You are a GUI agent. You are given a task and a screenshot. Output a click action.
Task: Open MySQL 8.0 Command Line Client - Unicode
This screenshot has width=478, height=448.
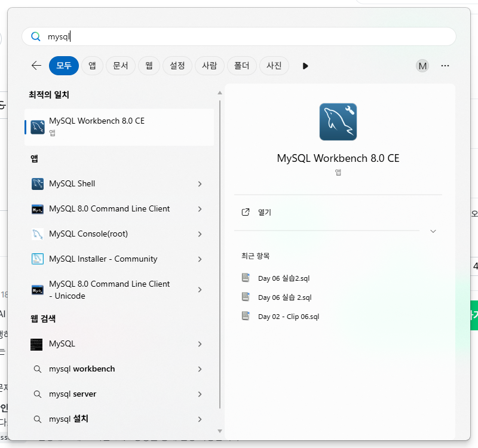click(x=119, y=290)
